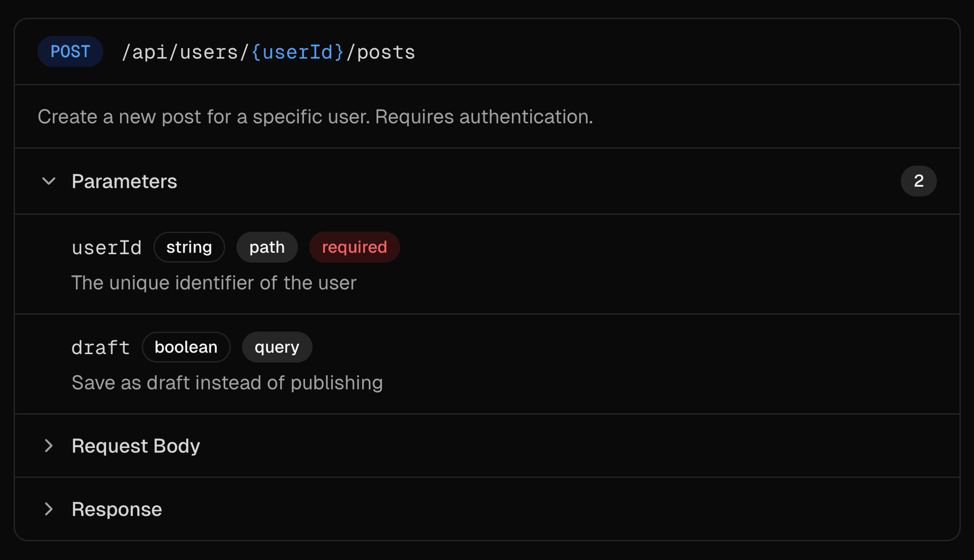Click the /posts portion of the endpoint path
The width and height of the screenshot is (974, 560).
click(x=381, y=52)
